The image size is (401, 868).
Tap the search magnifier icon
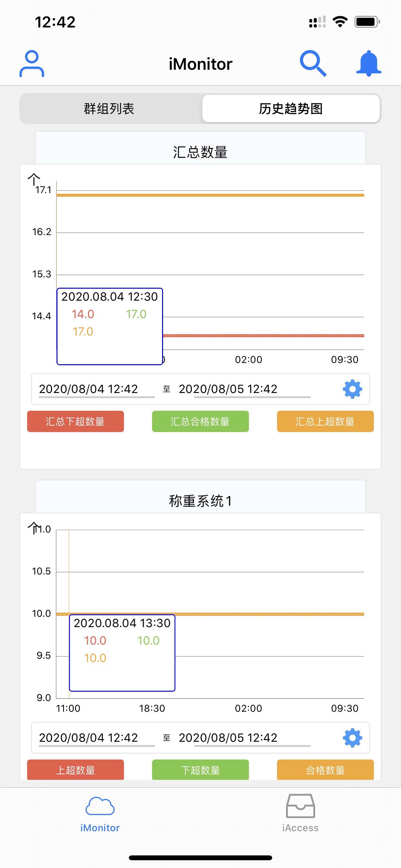tap(313, 64)
